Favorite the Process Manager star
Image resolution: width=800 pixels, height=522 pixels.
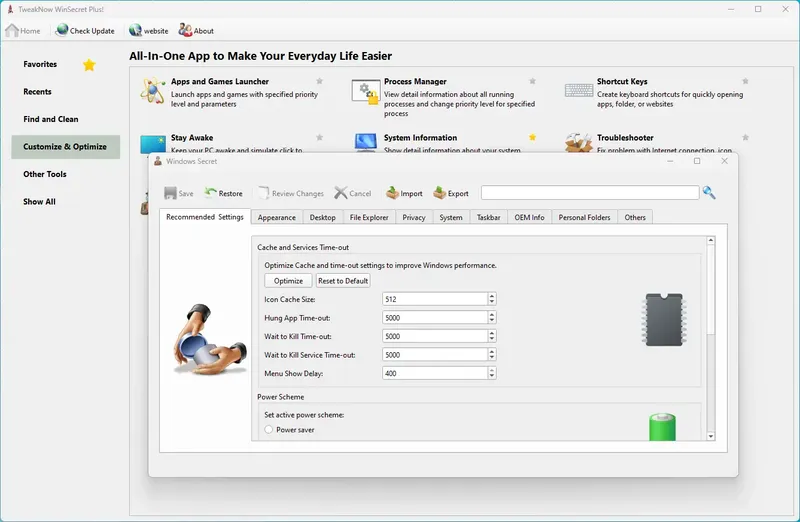[x=532, y=81]
